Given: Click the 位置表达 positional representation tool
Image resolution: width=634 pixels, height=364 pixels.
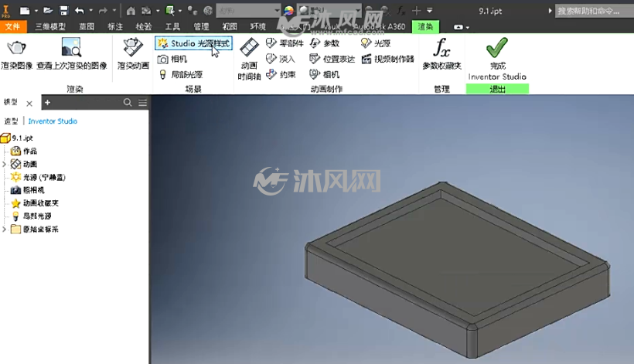Looking at the screenshot, I should click(332, 60).
